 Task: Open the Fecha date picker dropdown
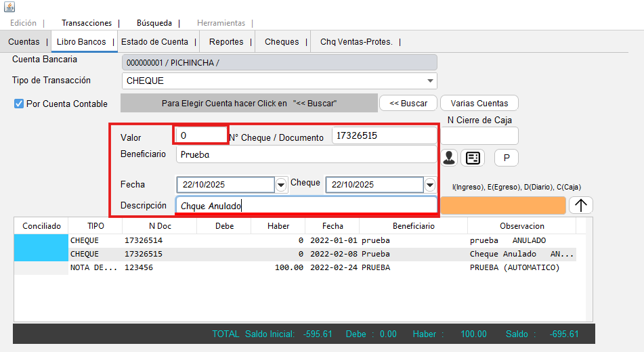click(x=281, y=185)
